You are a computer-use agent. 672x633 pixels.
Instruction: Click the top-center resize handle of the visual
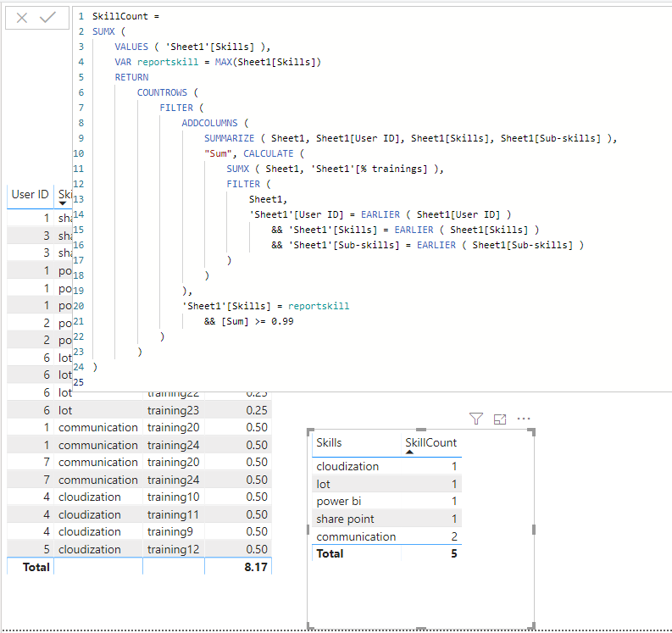click(x=421, y=430)
